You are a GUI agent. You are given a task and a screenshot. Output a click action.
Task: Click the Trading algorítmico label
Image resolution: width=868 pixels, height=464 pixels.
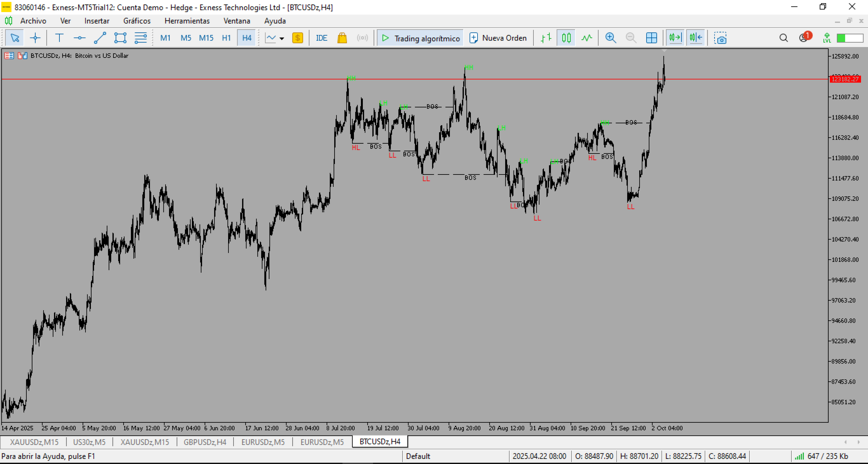[x=427, y=38]
